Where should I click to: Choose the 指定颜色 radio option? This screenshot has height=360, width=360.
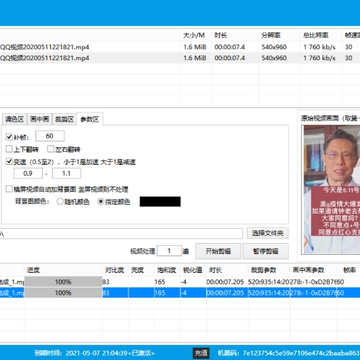tap(100, 202)
